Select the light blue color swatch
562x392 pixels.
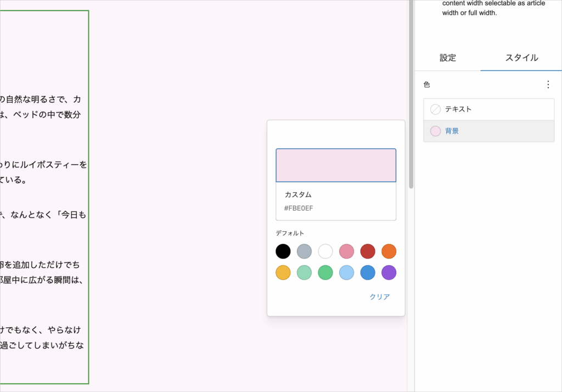coord(346,273)
